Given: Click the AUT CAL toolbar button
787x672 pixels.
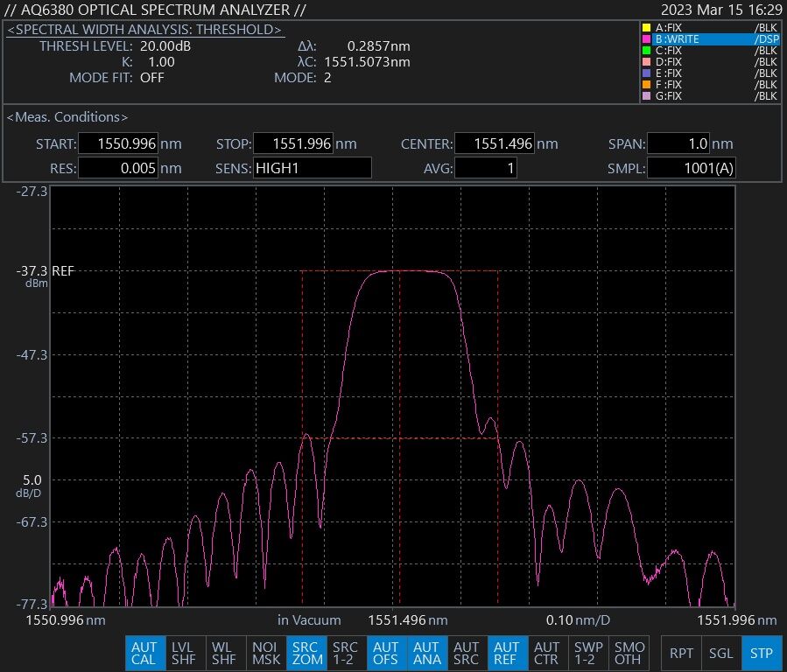Looking at the screenshot, I should 144,653.
